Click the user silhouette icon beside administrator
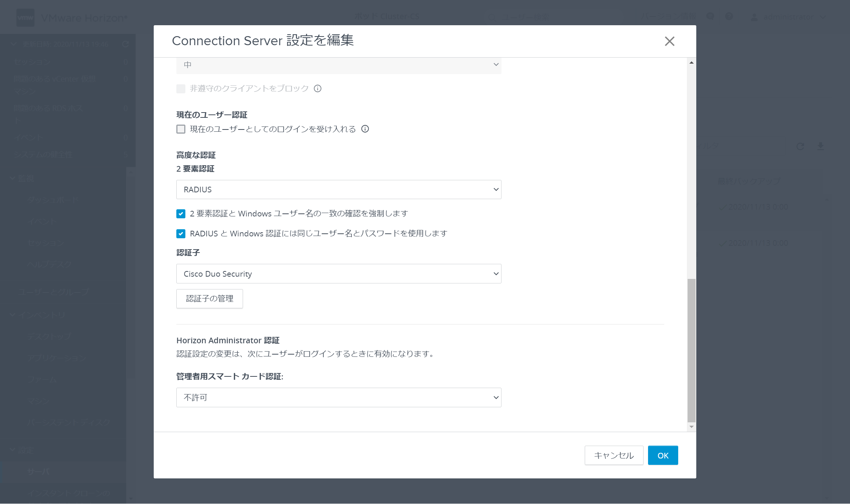This screenshot has height=504, width=850. (x=754, y=17)
